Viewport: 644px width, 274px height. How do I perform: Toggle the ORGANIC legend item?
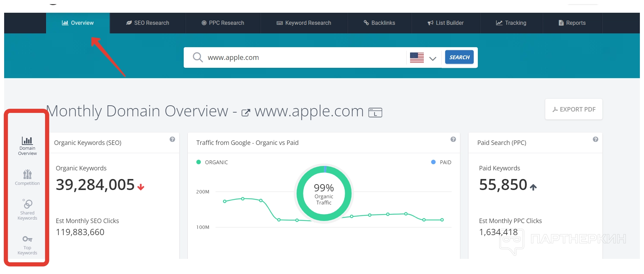click(x=212, y=162)
